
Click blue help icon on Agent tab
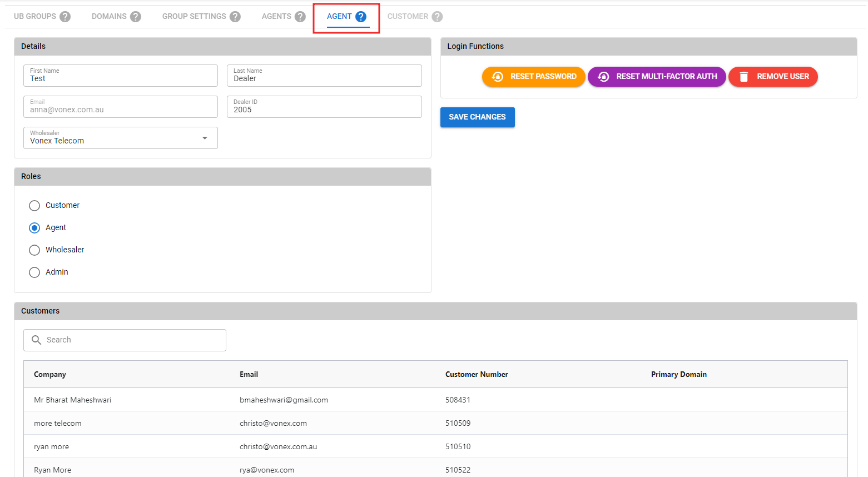361,17
